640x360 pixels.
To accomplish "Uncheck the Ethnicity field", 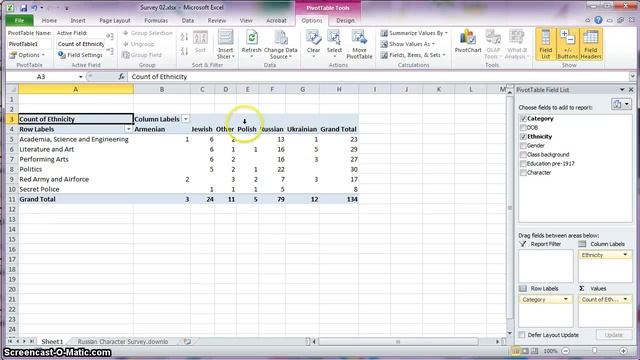I will click(523, 136).
